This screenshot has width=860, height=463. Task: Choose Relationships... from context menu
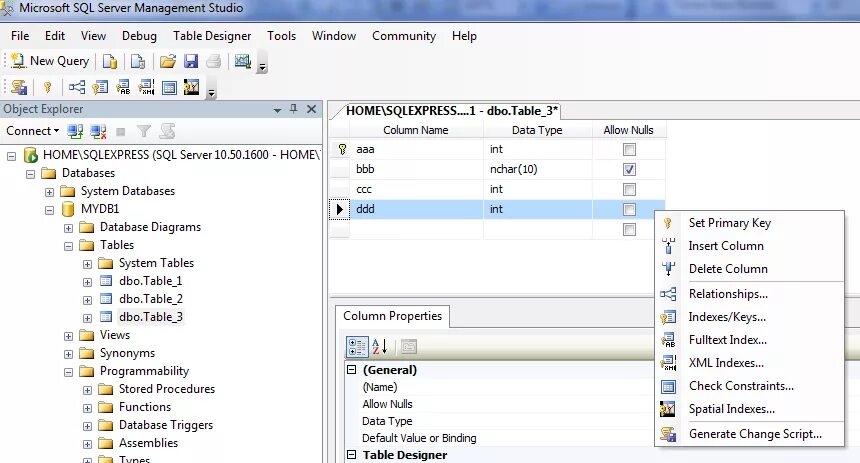(x=749, y=294)
